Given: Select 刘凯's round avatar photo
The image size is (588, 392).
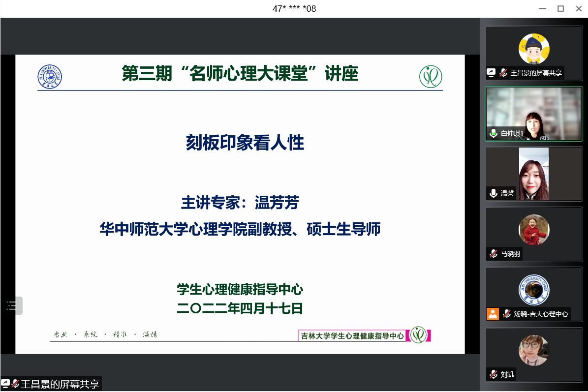Looking at the screenshot, I should [x=534, y=350].
